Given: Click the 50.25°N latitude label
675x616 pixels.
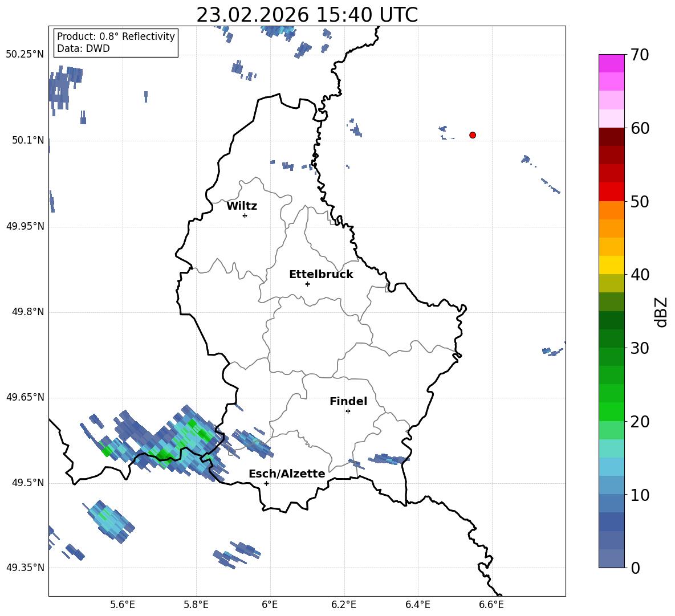Looking at the screenshot, I should click(25, 55).
